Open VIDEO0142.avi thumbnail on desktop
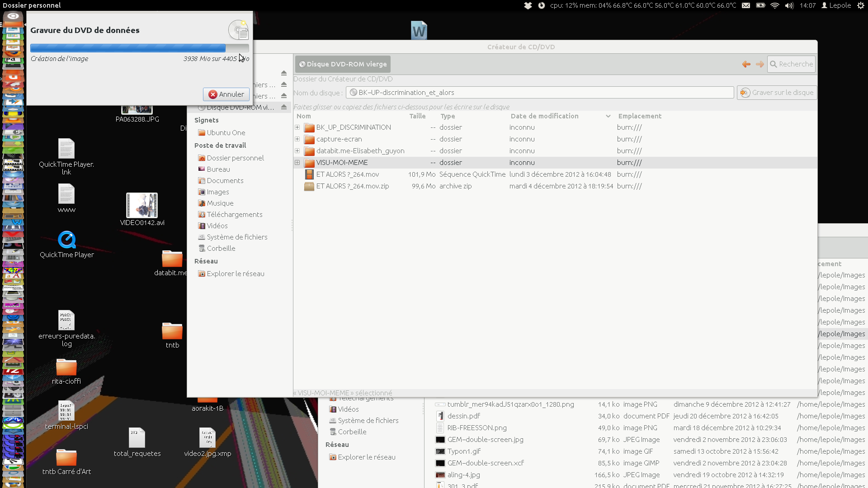This screenshot has height=488, width=868. (x=142, y=206)
